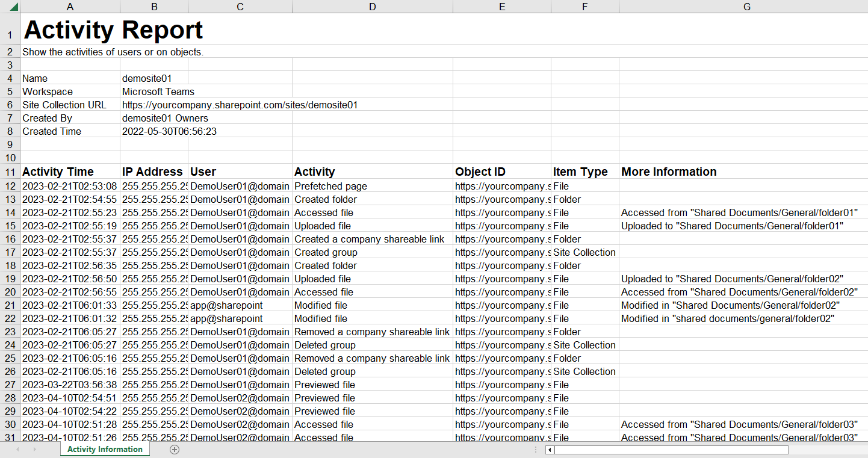Click the horizontal scrollbar left arrow
Viewport: 868px width, 458px height.
coord(548,450)
